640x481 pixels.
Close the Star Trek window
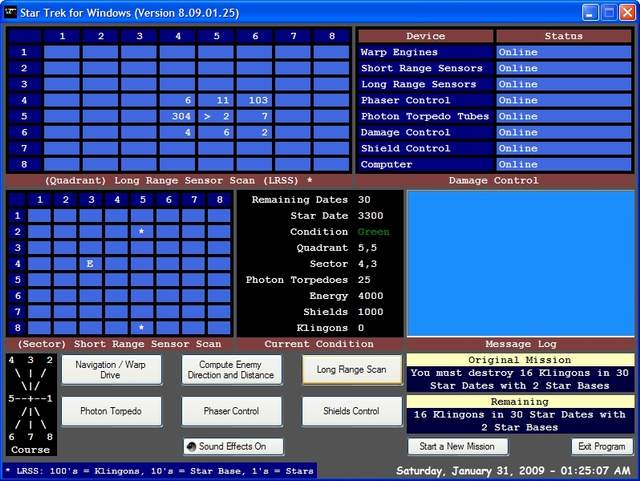pos(627,12)
